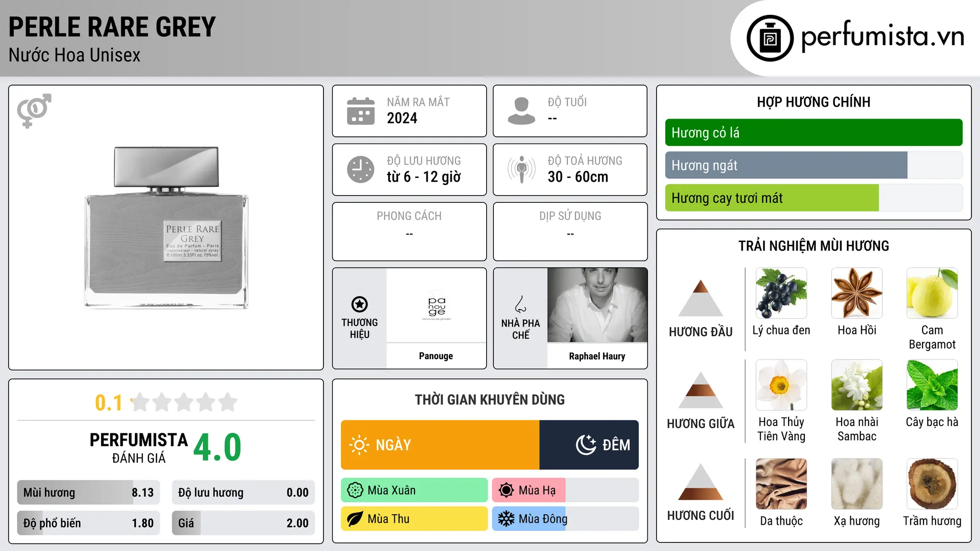Open the Hoa Thủy Tiên Vàng note image
Screen dimensions: 980x551
click(781, 385)
